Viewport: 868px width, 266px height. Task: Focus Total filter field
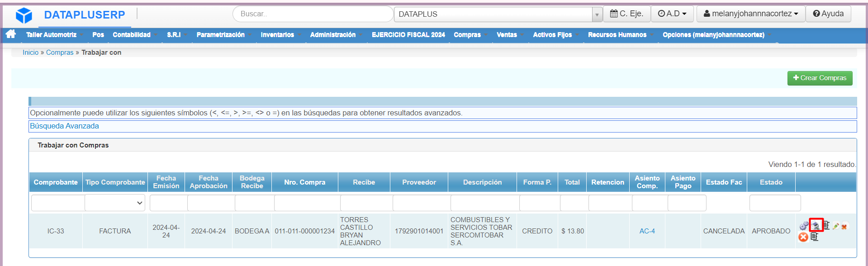[574, 203]
